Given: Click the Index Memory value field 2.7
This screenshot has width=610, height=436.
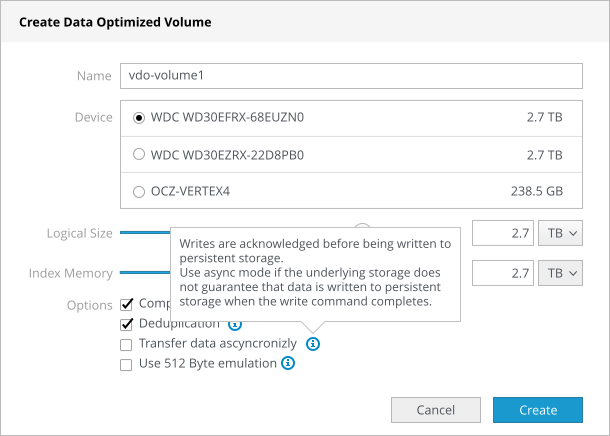Looking at the screenshot, I should pyautogui.click(x=503, y=273).
